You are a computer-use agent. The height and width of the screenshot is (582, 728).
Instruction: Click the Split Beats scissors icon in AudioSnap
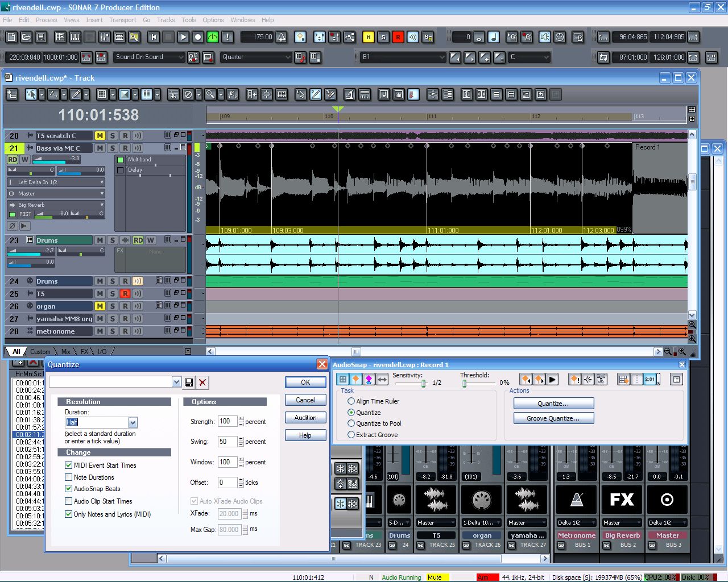(x=601, y=379)
